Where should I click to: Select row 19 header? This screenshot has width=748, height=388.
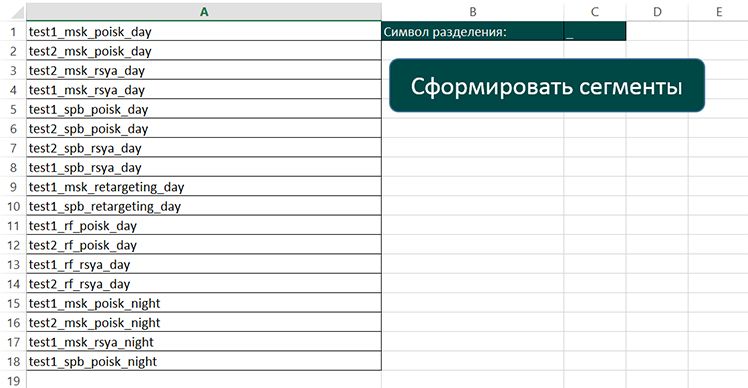point(13,380)
